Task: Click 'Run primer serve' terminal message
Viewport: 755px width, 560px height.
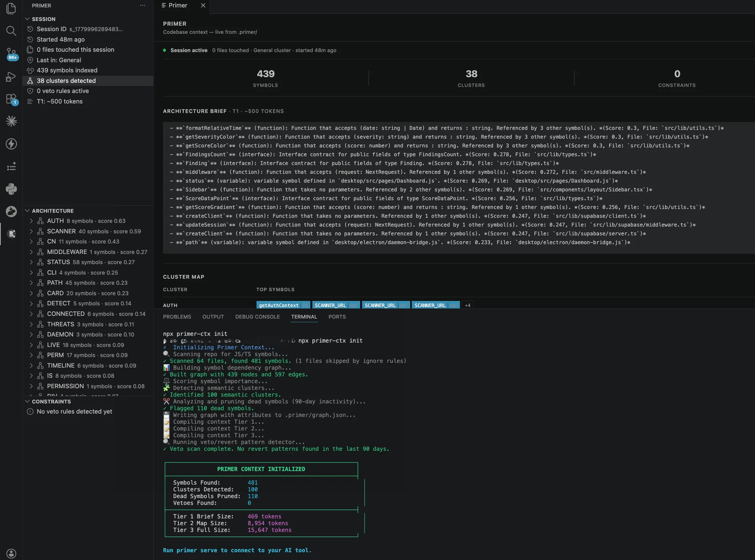Action: tap(237, 550)
